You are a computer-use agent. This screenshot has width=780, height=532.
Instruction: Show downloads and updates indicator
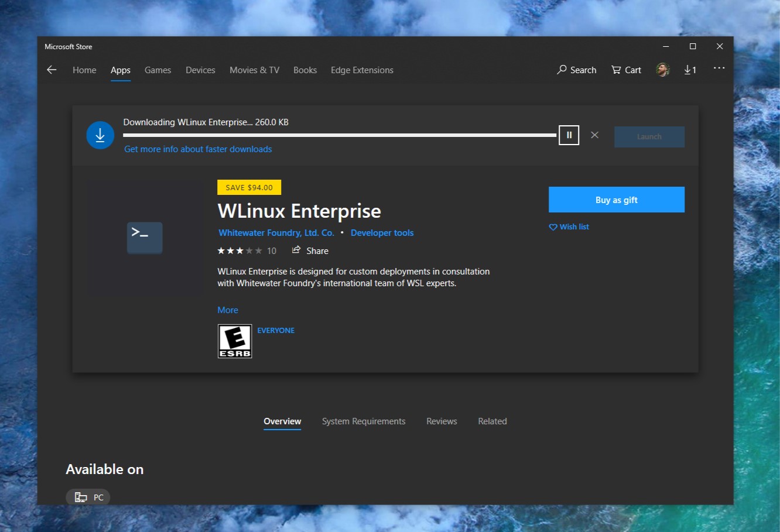[x=690, y=70]
